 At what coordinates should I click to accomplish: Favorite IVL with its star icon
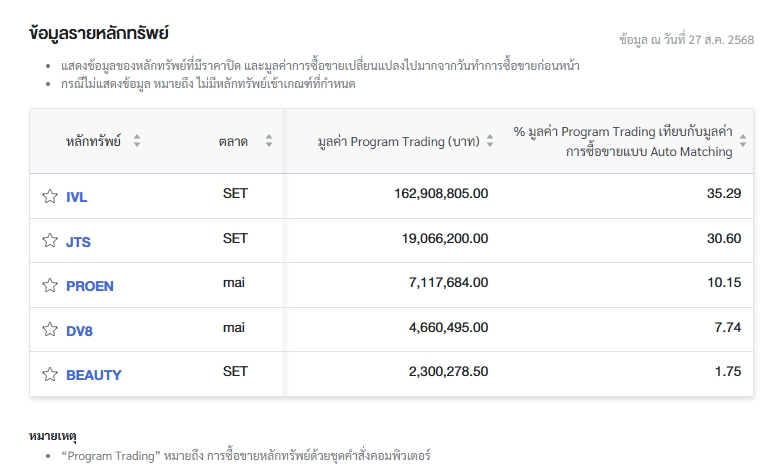point(50,196)
